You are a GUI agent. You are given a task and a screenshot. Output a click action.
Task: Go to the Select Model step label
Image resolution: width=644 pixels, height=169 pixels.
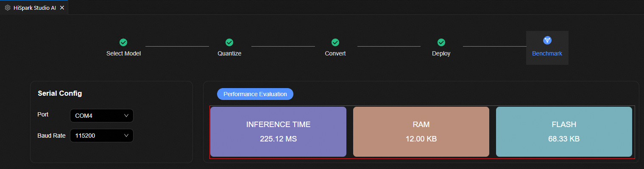pyautogui.click(x=123, y=53)
